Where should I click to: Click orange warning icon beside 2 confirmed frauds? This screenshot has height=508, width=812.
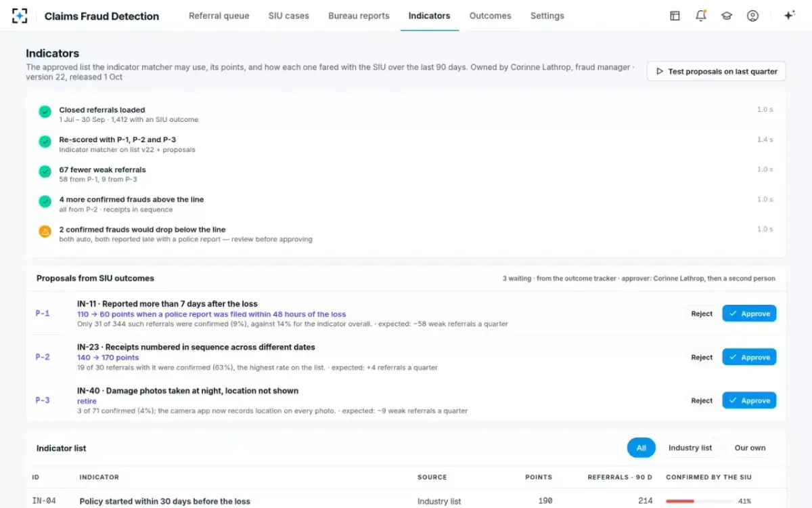(x=45, y=231)
